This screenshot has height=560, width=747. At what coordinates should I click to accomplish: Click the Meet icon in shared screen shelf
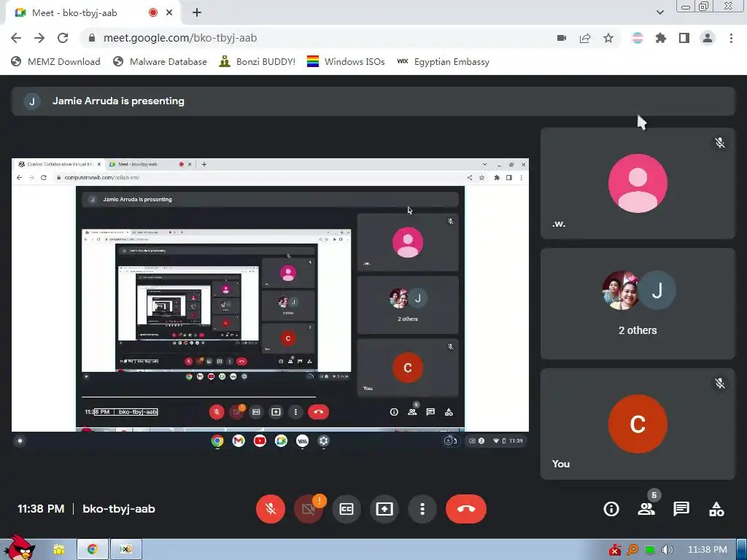pyautogui.click(x=281, y=441)
